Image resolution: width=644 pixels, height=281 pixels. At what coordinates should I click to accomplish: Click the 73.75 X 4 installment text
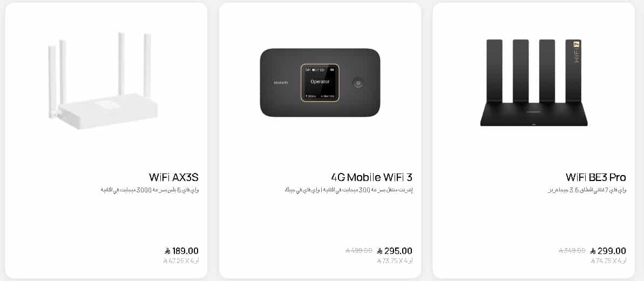pos(395,261)
